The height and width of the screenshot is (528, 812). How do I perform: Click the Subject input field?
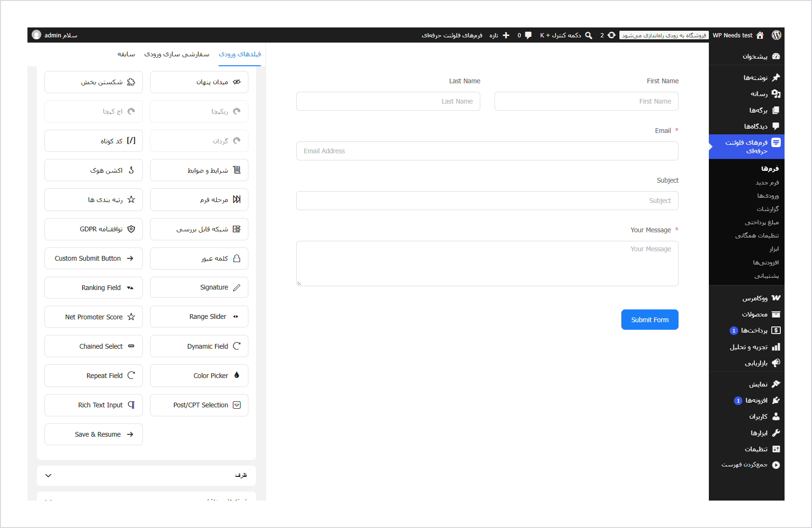(487, 201)
